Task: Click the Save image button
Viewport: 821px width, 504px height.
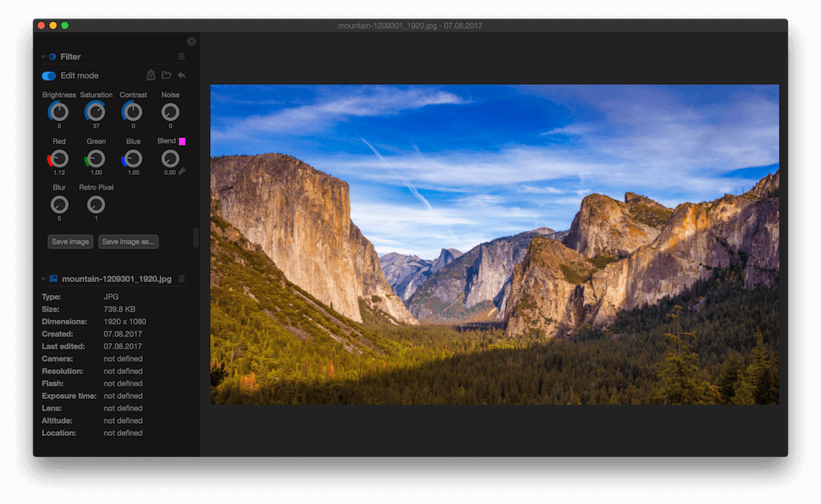Action: coord(70,241)
